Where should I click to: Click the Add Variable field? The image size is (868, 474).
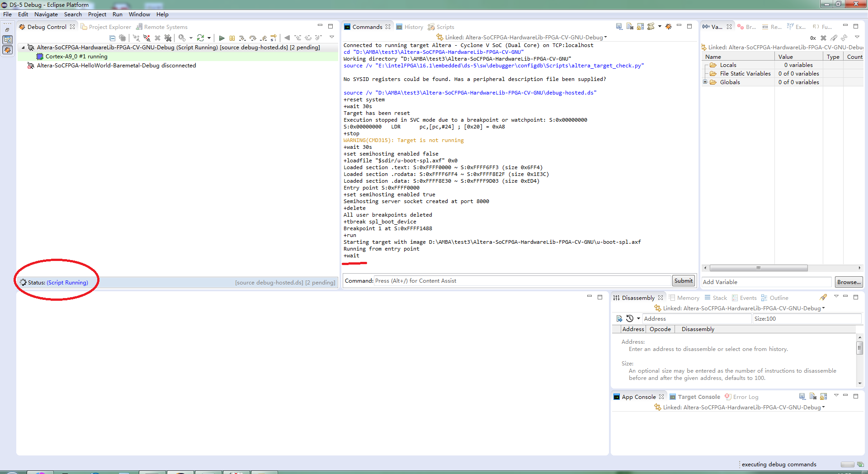coord(766,282)
